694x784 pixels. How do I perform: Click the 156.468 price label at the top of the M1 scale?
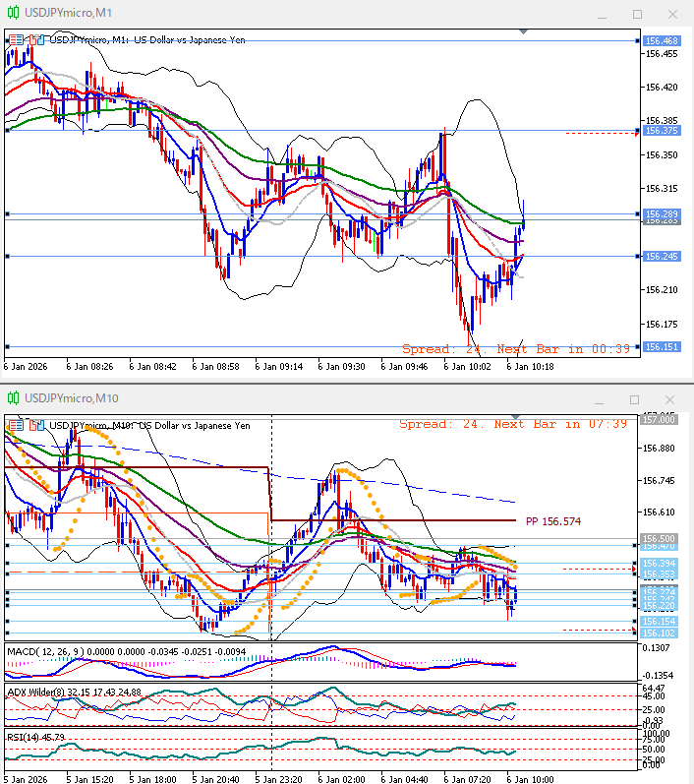(663, 40)
